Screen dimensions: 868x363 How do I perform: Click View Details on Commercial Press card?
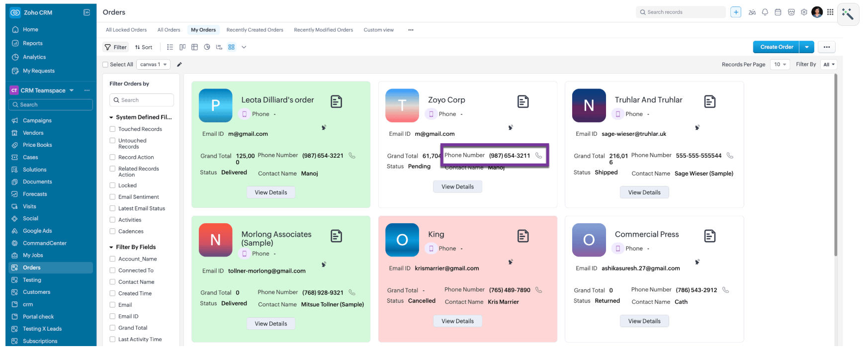pos(644,321)
